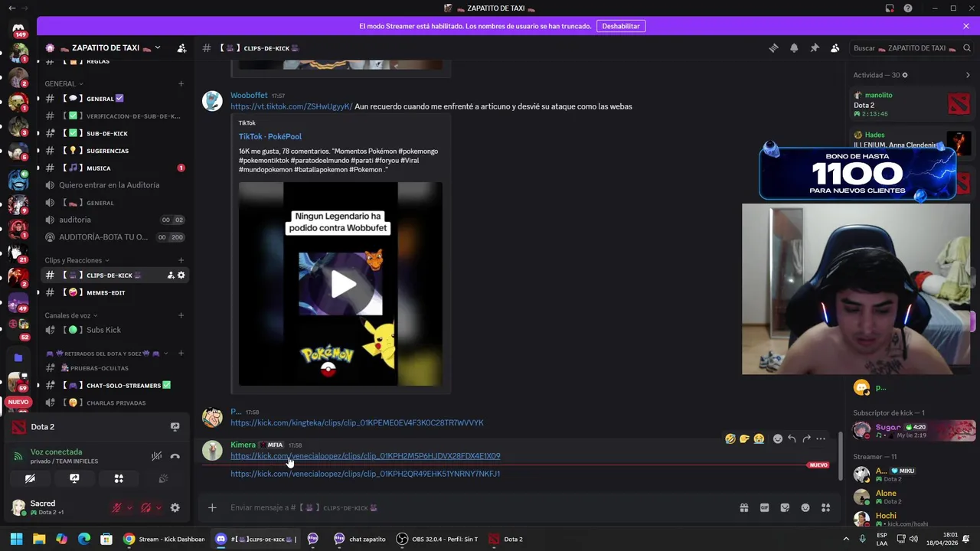980x551 pixels.
Task: Open Windows Start menu
Action: point(16,539)
